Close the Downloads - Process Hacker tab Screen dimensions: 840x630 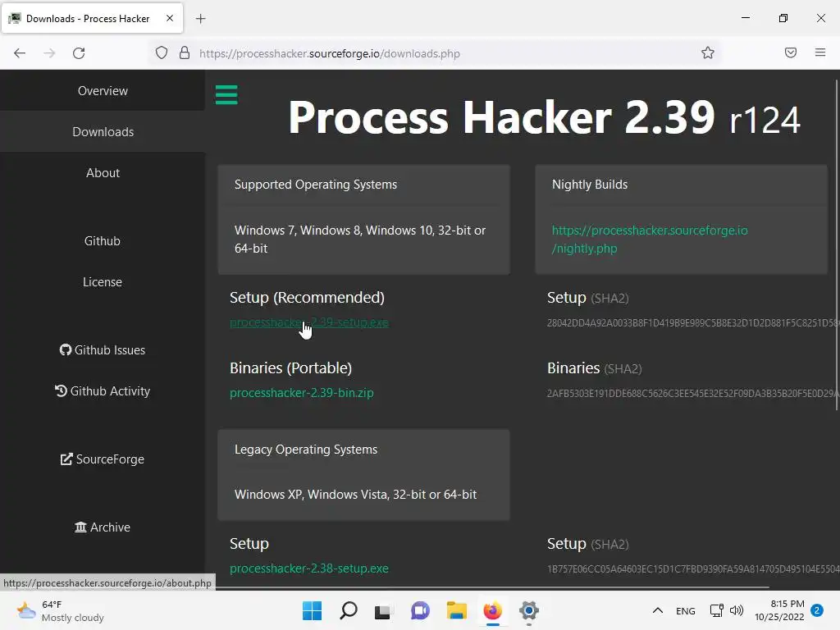click(x=169, y=18)
